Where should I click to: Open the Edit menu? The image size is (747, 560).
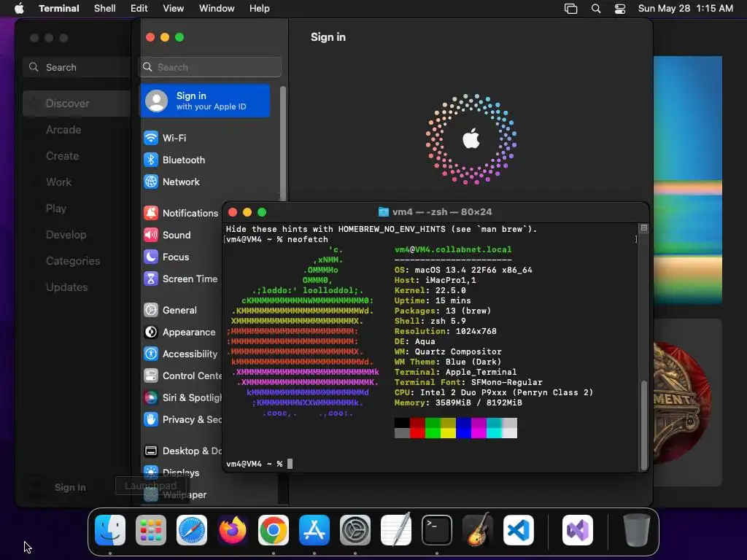click(139, 8)
